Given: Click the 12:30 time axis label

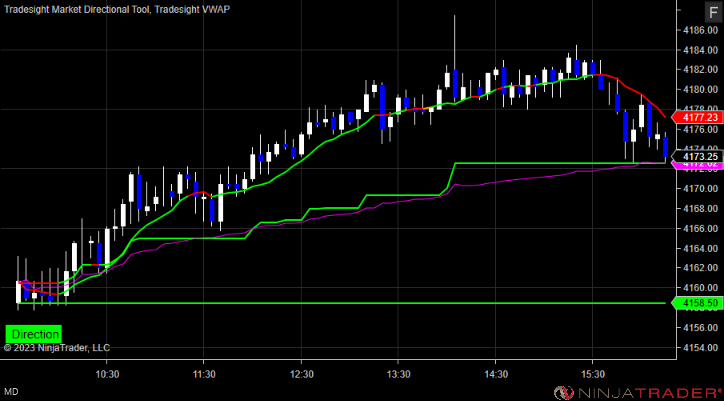Looking at the screenshot, I should point(301,373).
